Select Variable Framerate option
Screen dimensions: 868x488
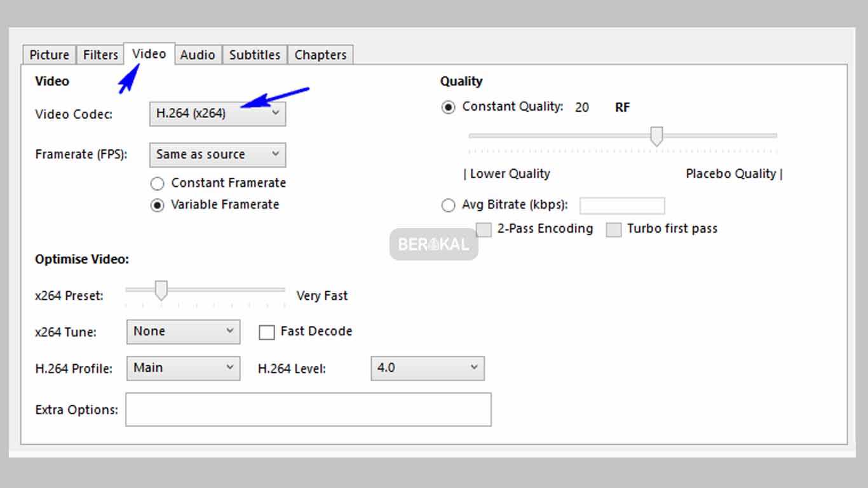pos(157,205)
